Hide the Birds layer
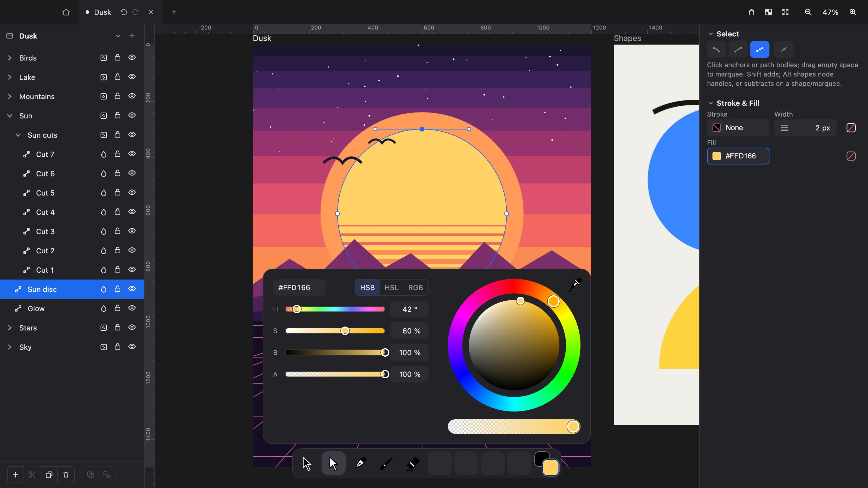The image size is (868, 488). 132,58
